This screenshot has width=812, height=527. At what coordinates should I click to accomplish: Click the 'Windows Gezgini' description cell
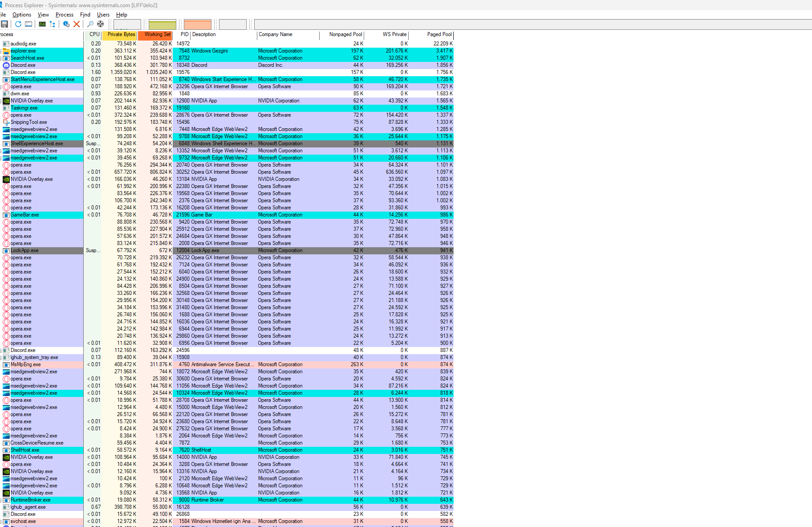(x=210, y=51)
